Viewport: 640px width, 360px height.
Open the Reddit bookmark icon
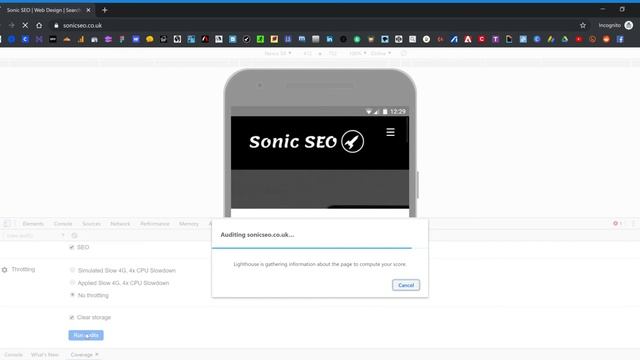click(x=606, y=39)
